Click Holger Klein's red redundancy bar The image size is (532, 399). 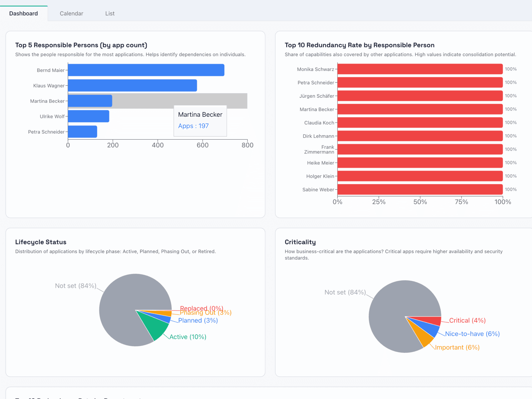click(420, 176)
